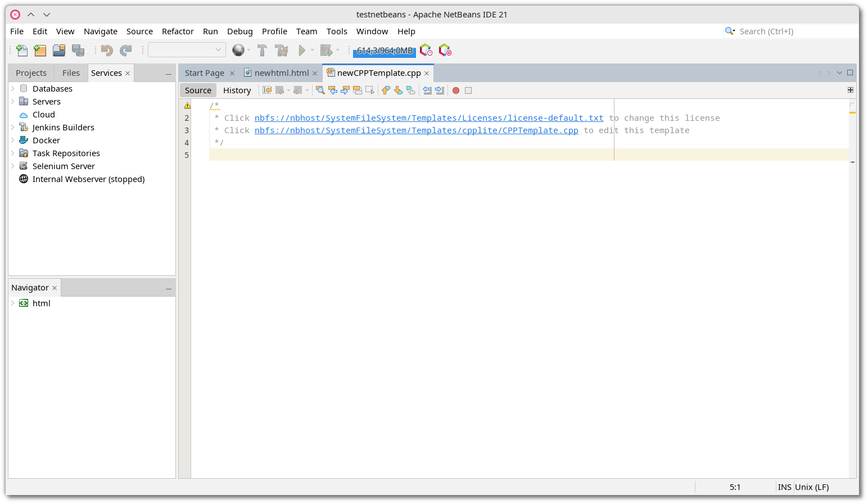
Task: Click the Undo arrow icon
Action: [107, 51]
